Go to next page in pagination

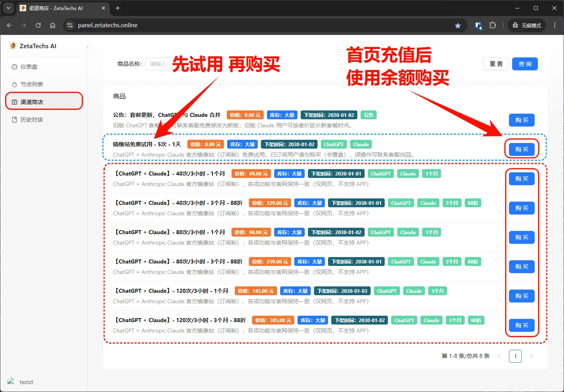point(531,356)
